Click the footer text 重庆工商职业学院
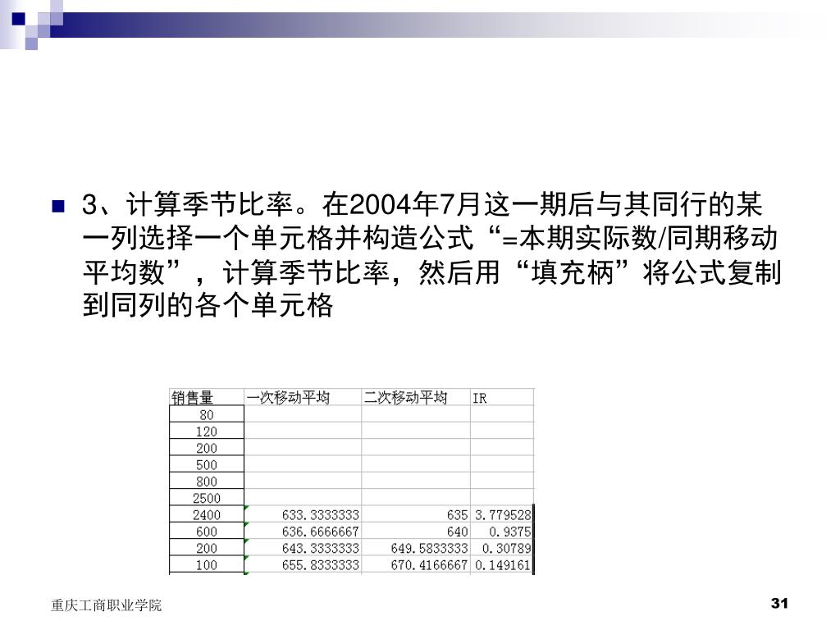This screenshot has width=840, height=630. (106, 605)
